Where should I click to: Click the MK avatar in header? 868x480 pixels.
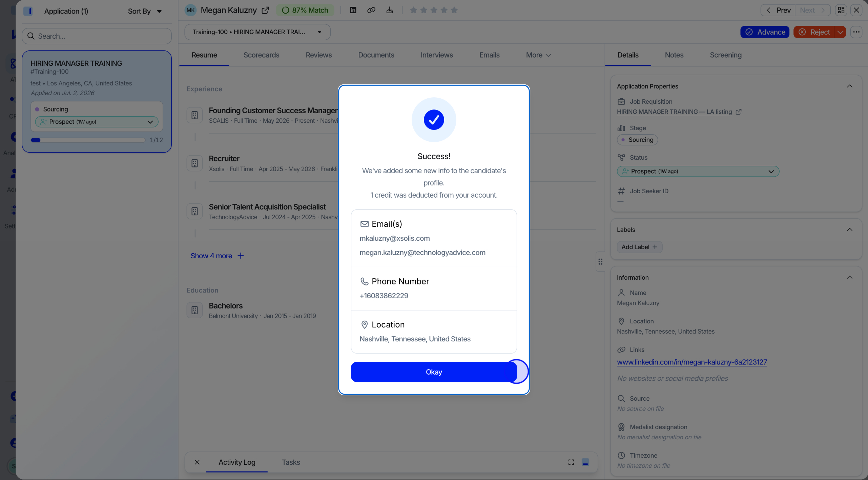point(190,10)
